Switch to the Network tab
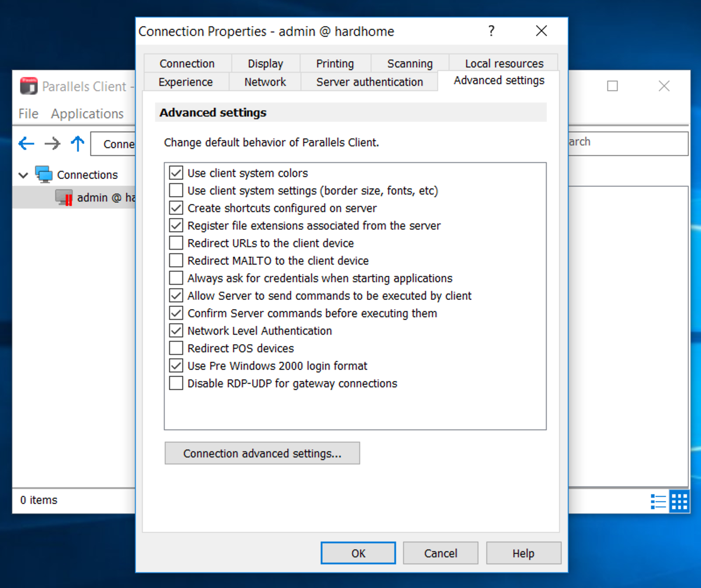The height and width of the screenshot is (588, 701). [x=265, y=82]
